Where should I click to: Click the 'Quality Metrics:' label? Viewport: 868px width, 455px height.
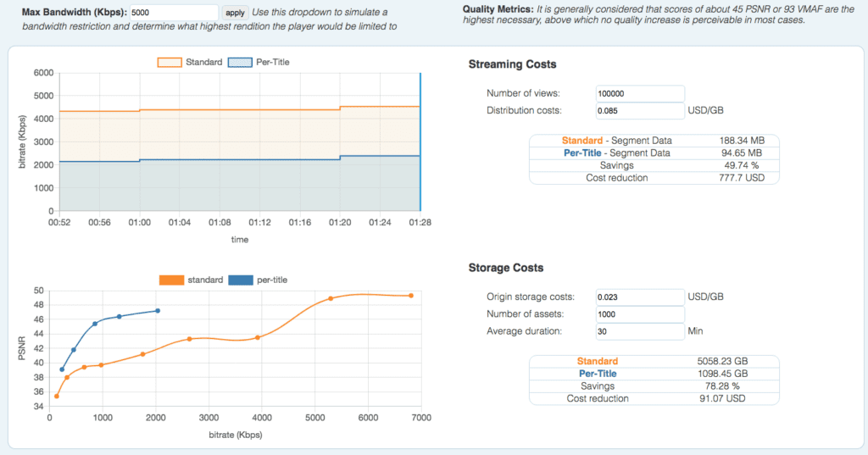(498, 8)
